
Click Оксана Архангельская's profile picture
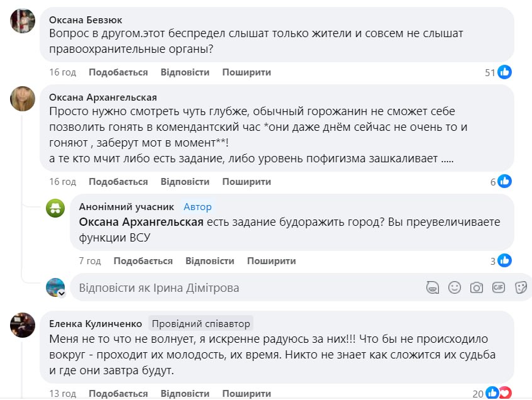pos(23,99)
